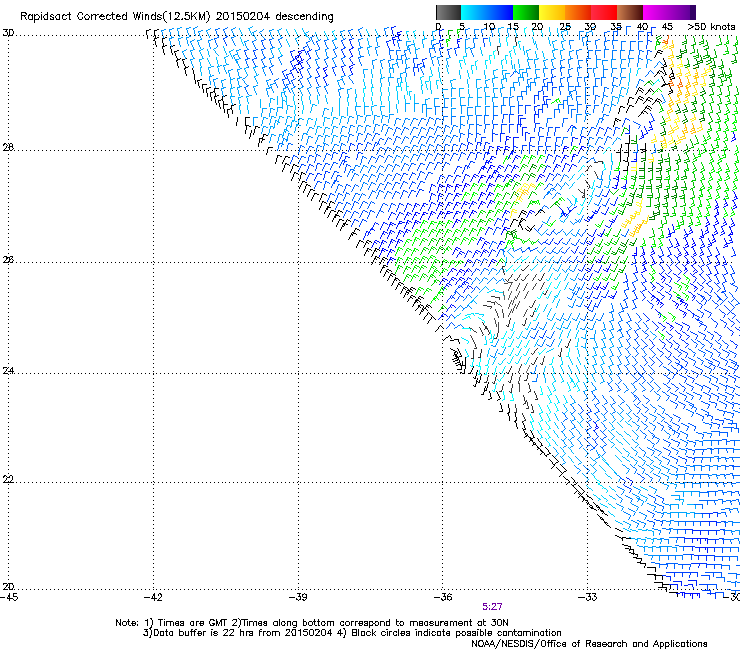Click the note line starting 'Note: 1) Times are GMT'
740x650 pixels.
coord(312,623)
